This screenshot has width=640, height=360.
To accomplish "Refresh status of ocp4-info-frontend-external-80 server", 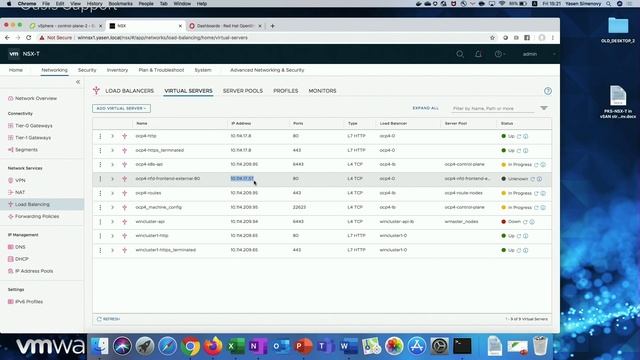I will (x=533, y=179).
